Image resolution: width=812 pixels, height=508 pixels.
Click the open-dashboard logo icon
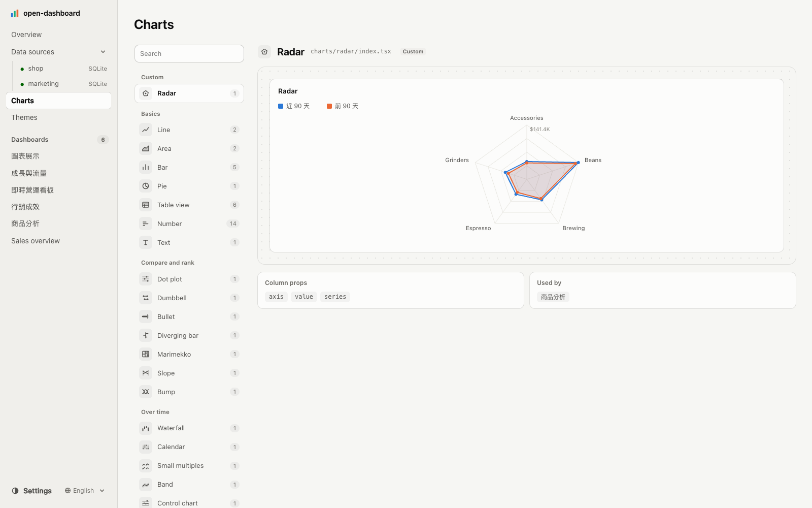coord(15,13)
